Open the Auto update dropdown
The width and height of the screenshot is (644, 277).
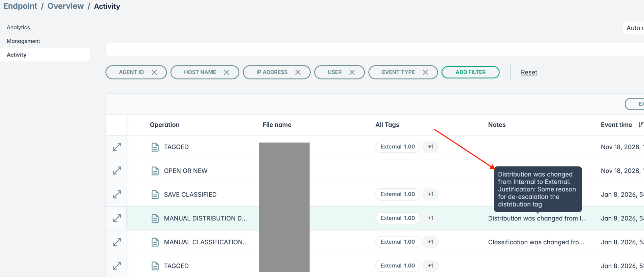click(x=634, y=28)
